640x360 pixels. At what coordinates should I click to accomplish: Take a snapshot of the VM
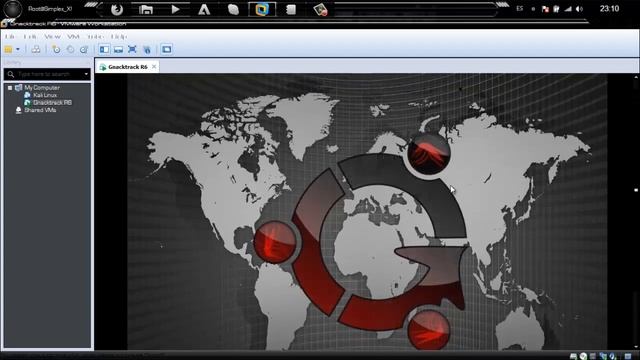56,49
